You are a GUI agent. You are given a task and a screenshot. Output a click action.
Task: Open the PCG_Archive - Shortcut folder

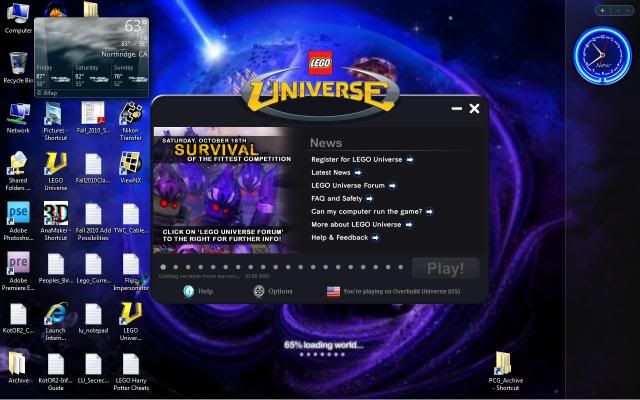[505, 371]
